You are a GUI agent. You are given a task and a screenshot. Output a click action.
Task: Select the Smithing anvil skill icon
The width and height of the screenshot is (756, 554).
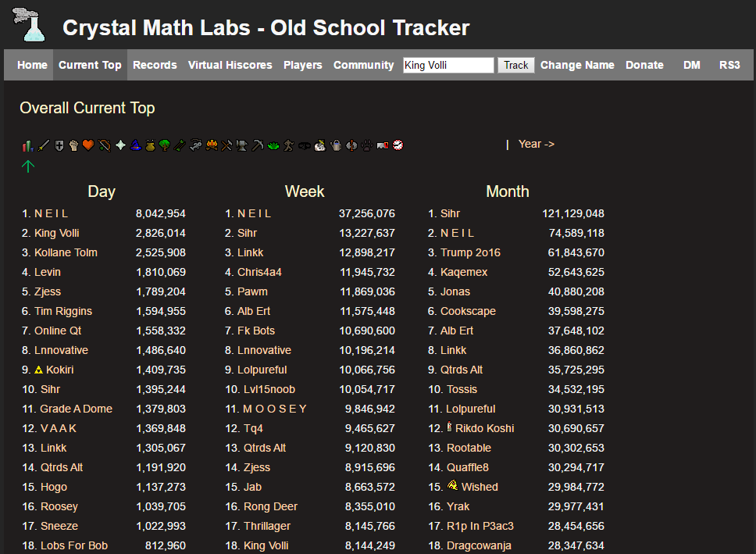tap(242, 145)
